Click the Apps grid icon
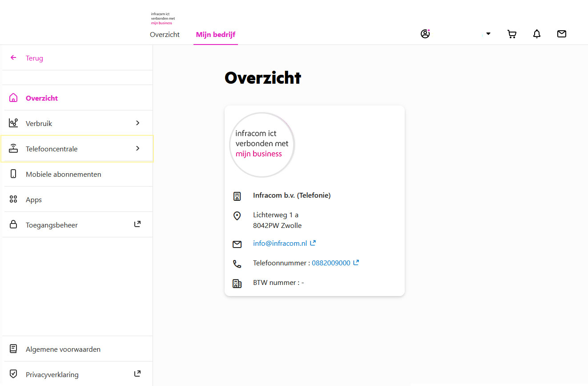This screenshot has width=588, height=386. (x=13, y=199)
